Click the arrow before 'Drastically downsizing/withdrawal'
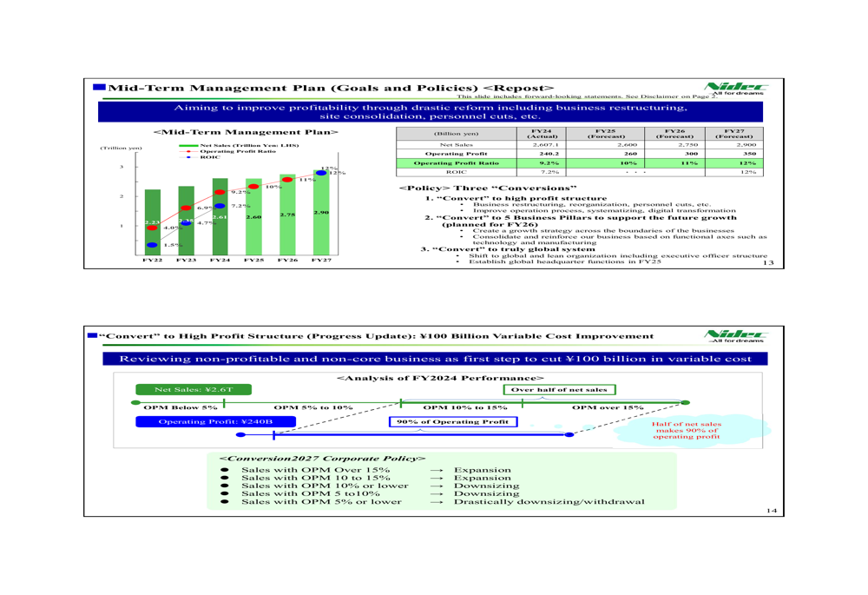Image resolution: width=868 pixels, height=595 pixels. coord(437,501)
